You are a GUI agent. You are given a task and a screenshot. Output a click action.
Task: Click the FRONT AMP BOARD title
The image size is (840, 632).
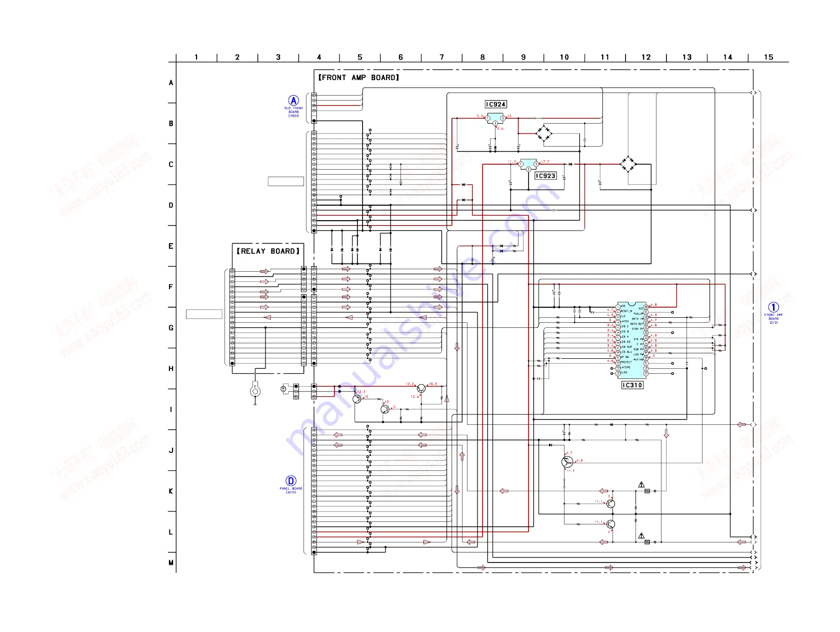click(x=359, y=78)
